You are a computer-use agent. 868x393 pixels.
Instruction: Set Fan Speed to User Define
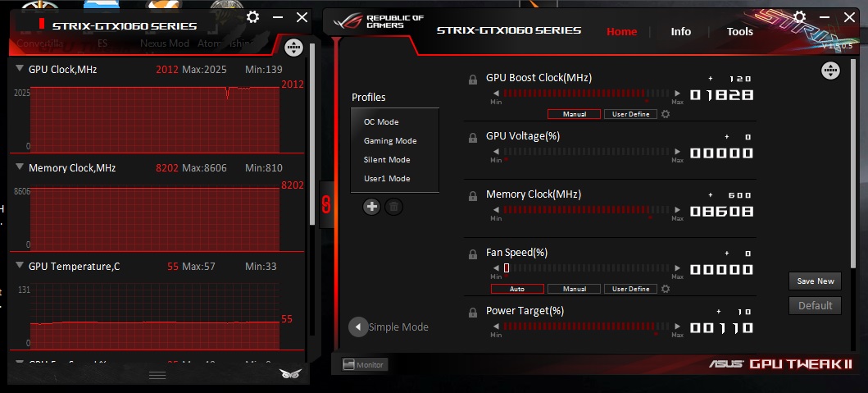[630, 289]
